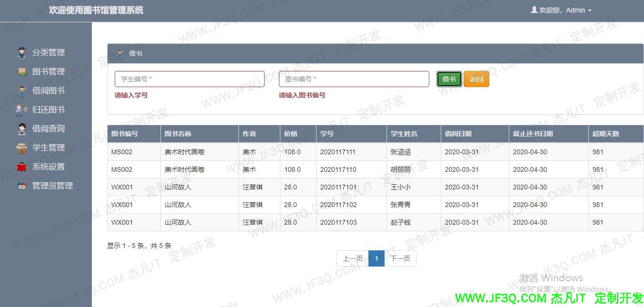Go to previous page 上一页
Viewport: 644px width, 307px height.
[353, 258]
